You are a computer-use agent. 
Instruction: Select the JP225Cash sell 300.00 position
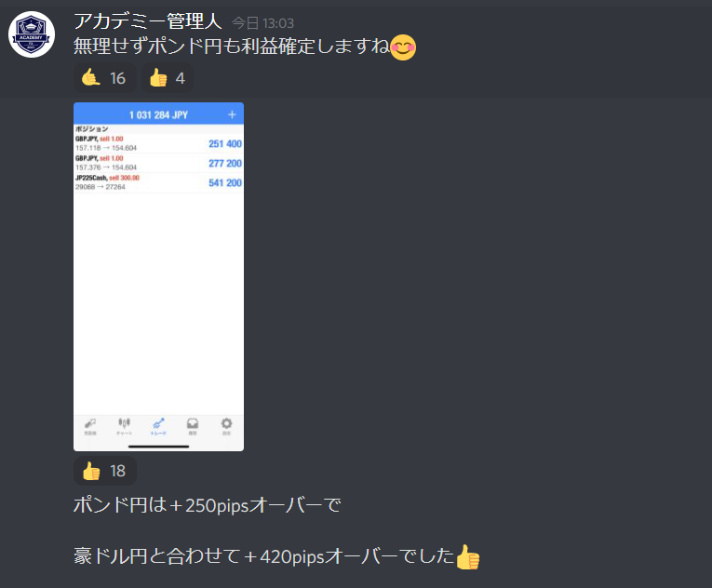tap(158, 182)
